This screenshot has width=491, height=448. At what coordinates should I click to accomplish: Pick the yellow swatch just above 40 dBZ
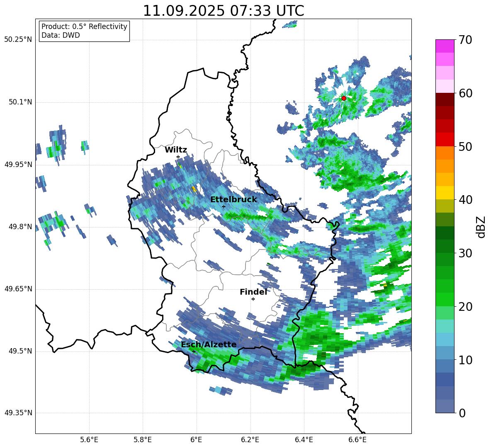445,193
